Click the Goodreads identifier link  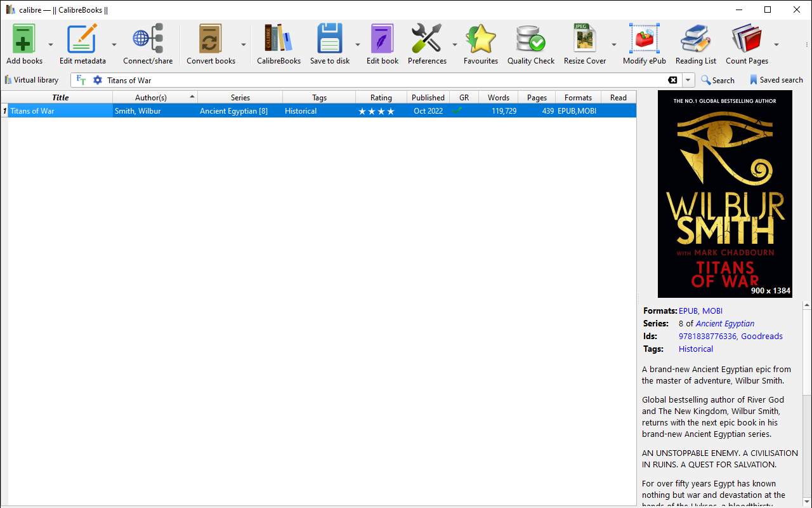[x=761, y=336]
